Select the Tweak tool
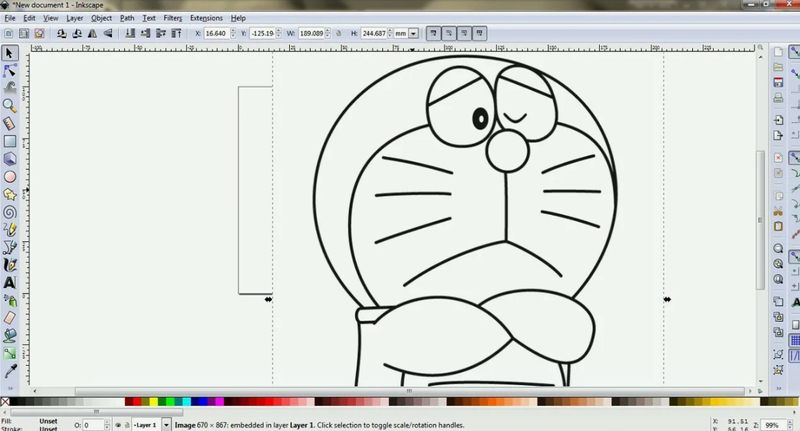This screenshot has height=431, width=800. click(10, 88)
